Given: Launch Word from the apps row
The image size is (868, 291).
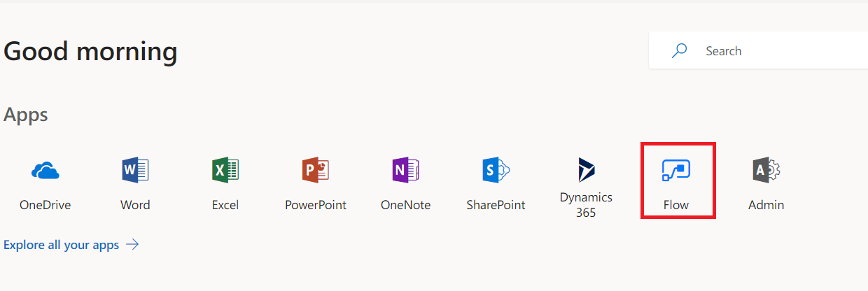Looking at the screenshot, I should point(135,170).
